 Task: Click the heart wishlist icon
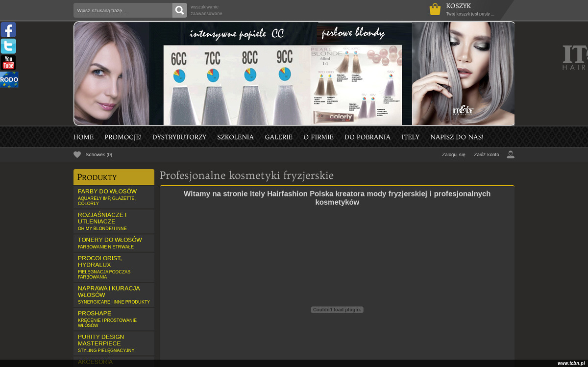click(77, 155)
